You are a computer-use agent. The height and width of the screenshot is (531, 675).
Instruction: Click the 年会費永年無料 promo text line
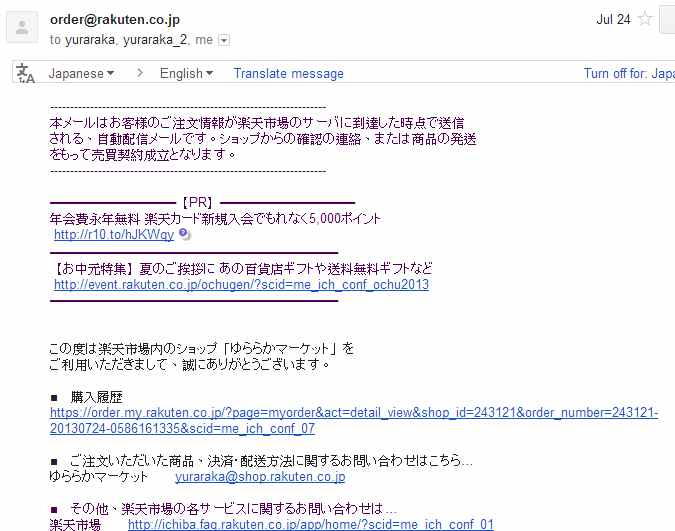(215, 219)
